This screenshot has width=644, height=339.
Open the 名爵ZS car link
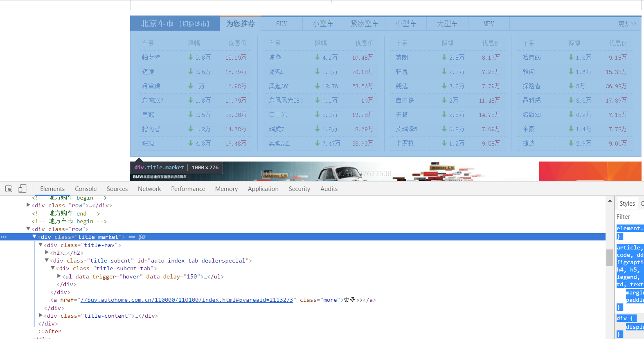point(531,114)
